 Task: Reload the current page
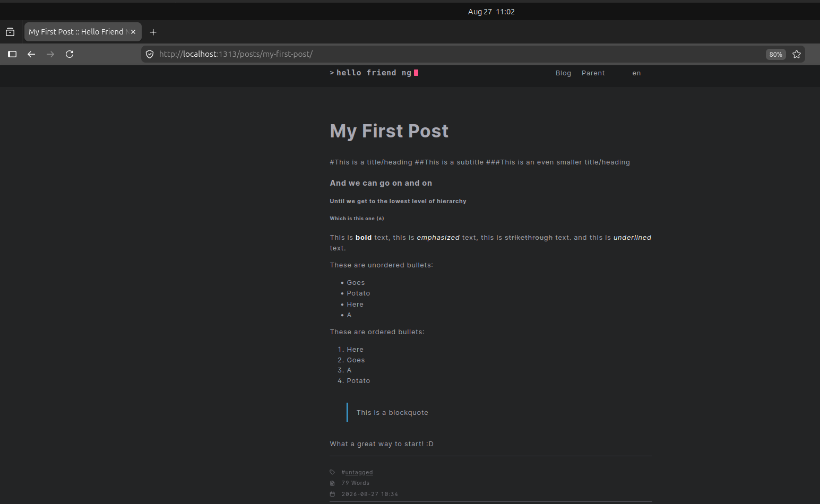coord(70,54)
